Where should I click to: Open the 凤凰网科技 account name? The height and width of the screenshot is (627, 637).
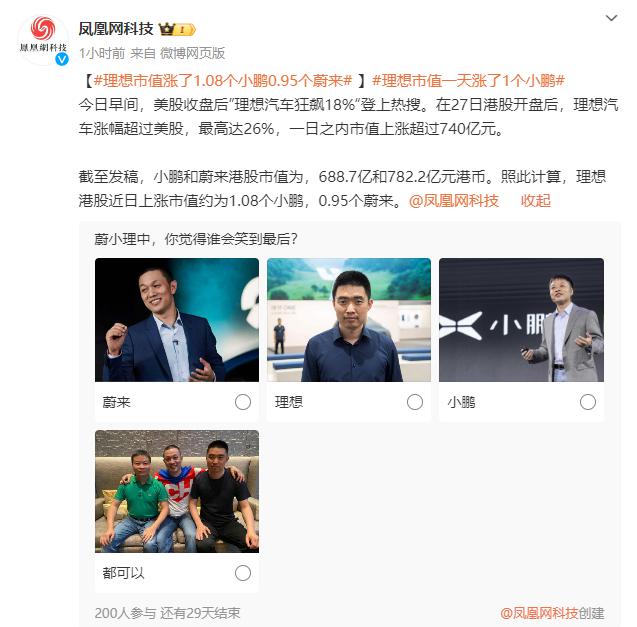coord(116,29)
